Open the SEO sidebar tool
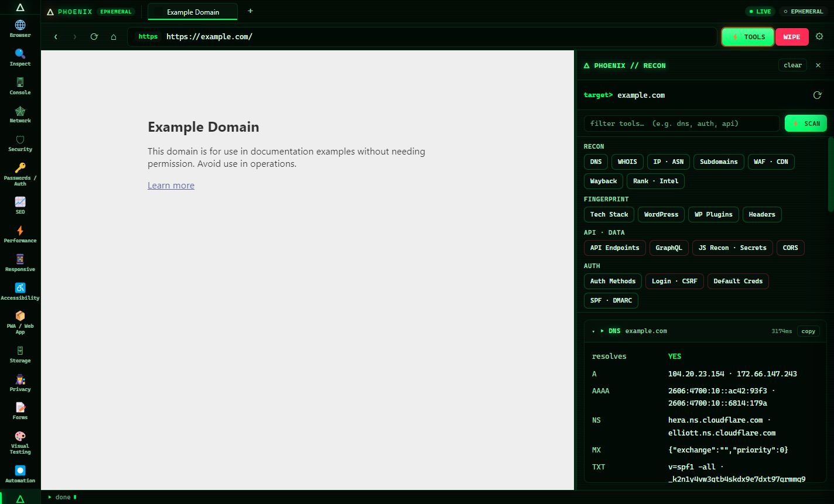The width and height of the screenshot is (834, 504). pyautogui.click(x=20, y=205)
